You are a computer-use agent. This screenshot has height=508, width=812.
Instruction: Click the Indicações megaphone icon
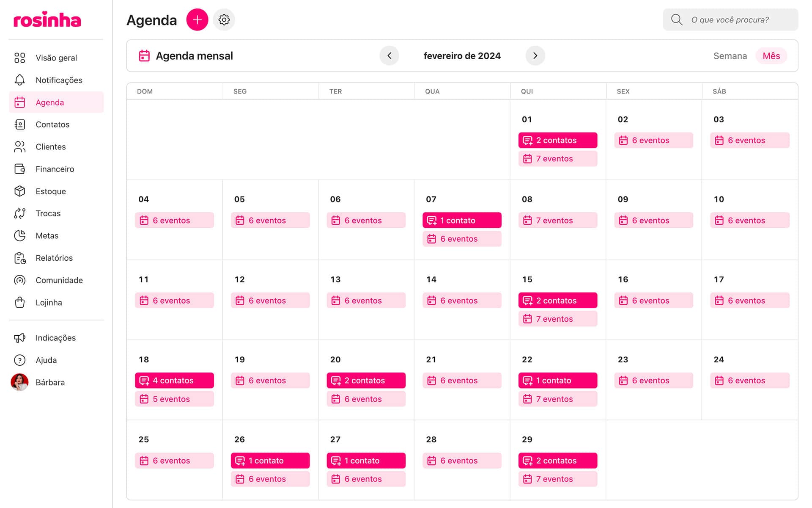[x=20, y=338]
